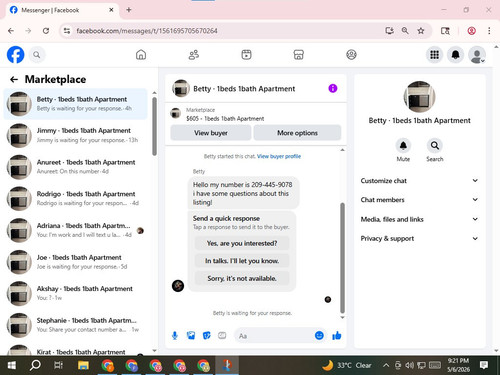Viewport: 500px width, 375px height.
Task: Click the address bar URL
Action: pos(147,31)
